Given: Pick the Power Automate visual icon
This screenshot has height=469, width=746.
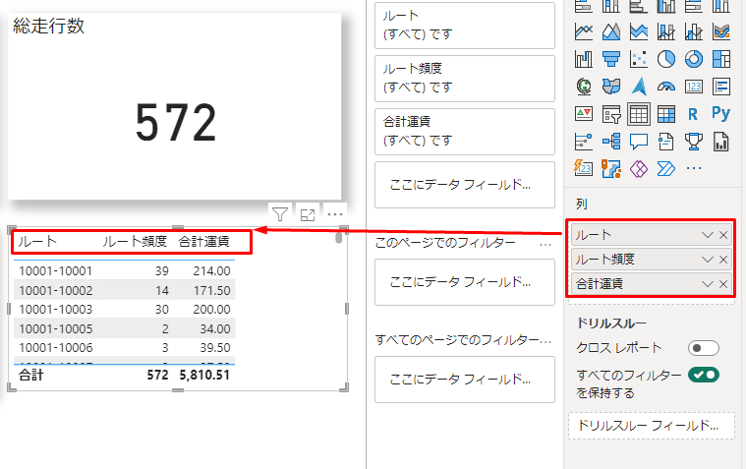Looking at the screenshot, I should click(x=666, y=168).
